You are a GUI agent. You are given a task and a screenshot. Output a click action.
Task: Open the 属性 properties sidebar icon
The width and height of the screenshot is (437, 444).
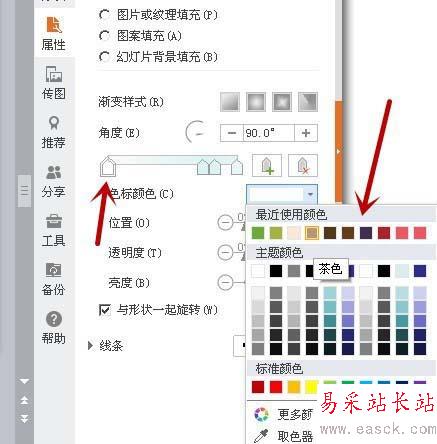click(x=54, y=33)
